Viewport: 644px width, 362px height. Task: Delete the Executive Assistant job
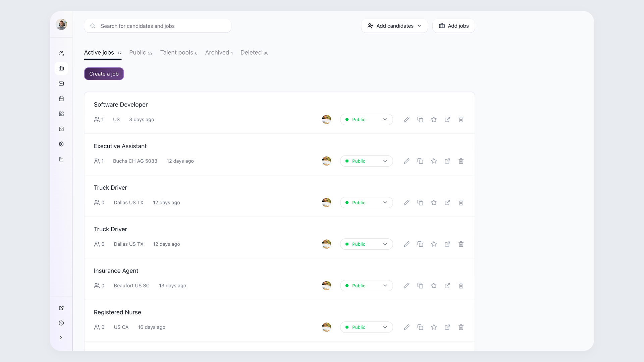click(461, 161)
